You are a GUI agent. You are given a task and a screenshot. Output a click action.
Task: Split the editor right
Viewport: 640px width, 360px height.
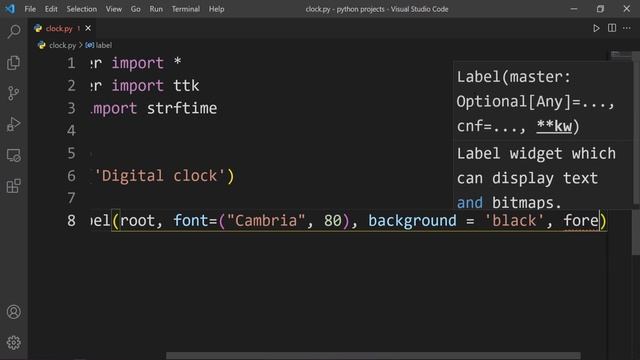click(612, 28)
